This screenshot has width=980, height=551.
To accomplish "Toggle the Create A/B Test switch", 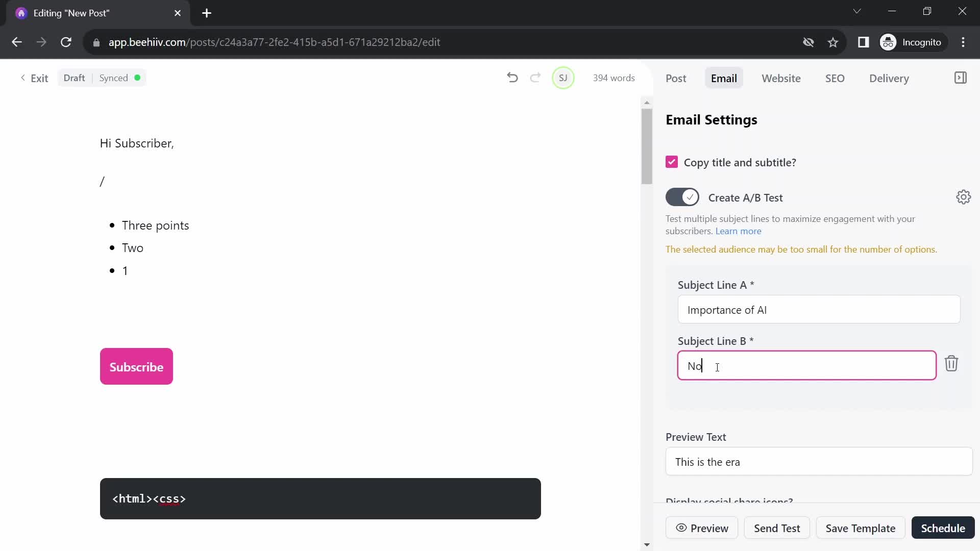I will pyautogui.click(x=682, y=197).
